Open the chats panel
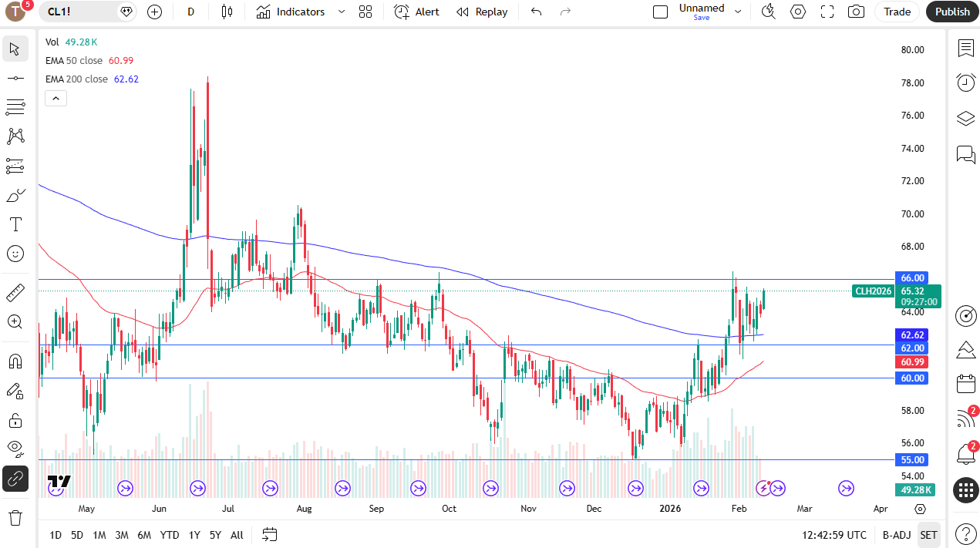 tap(965, 154)
